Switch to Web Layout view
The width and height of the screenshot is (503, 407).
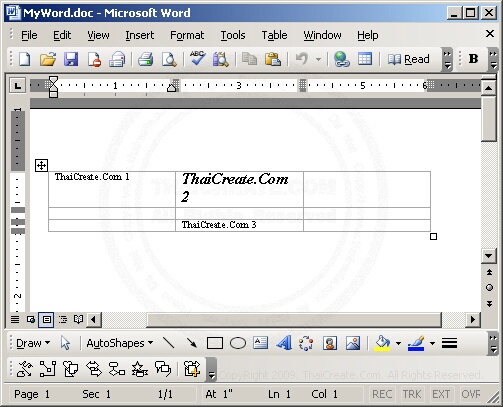click(x=31, y=320)
